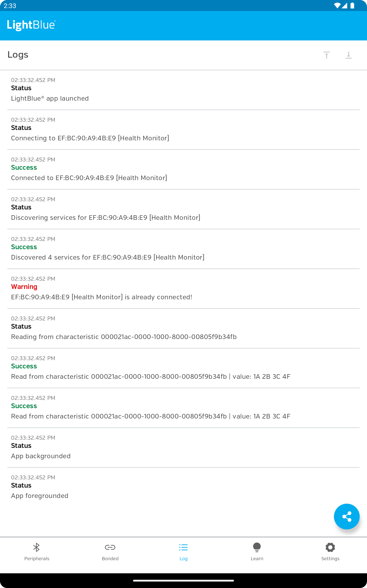Tap the Logs heading text
The image size is (367, 588).
pos(18,55)
